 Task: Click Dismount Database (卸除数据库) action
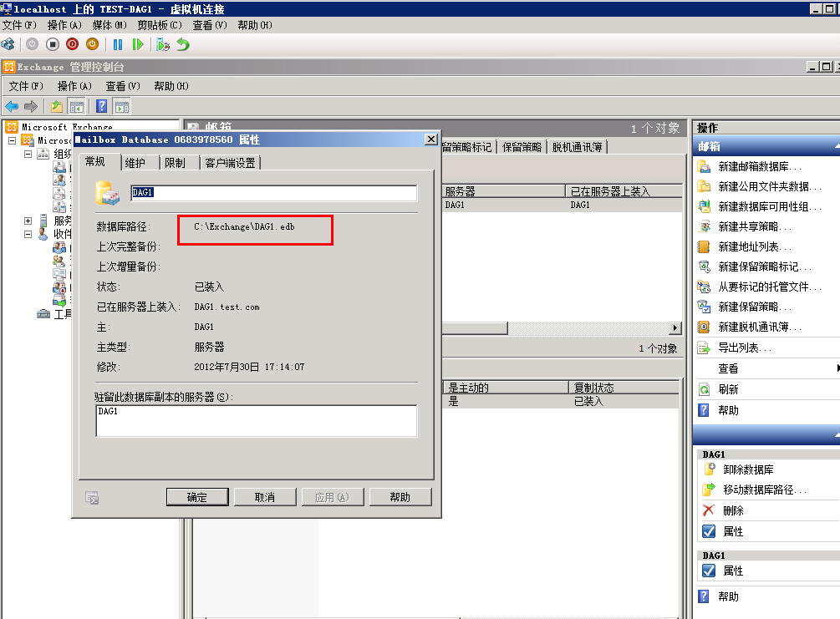748,469
